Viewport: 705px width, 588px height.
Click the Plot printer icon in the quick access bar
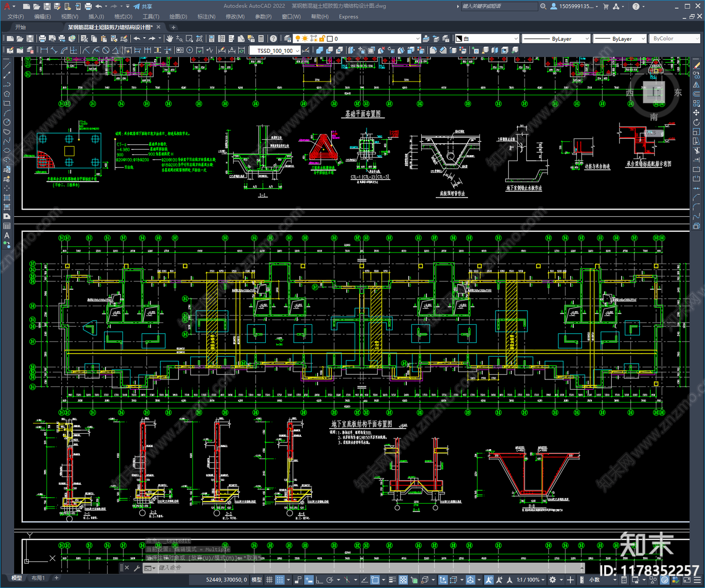(88, 6)
